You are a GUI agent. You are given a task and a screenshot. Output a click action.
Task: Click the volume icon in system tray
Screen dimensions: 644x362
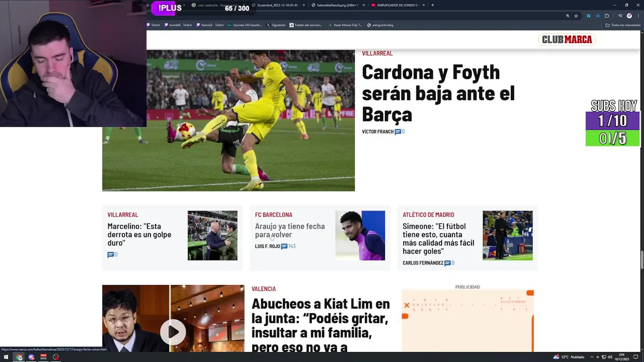[x=610, y=357]
